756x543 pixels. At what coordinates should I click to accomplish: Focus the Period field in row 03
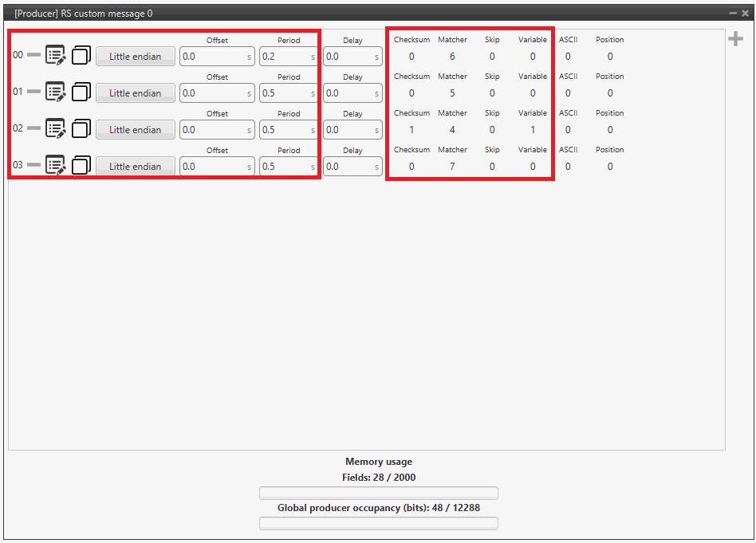(x=283, y=167)
